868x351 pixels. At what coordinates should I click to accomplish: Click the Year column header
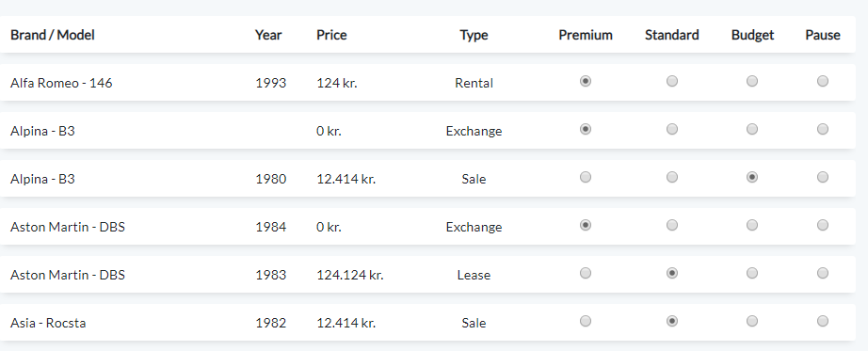pos(268,35)
